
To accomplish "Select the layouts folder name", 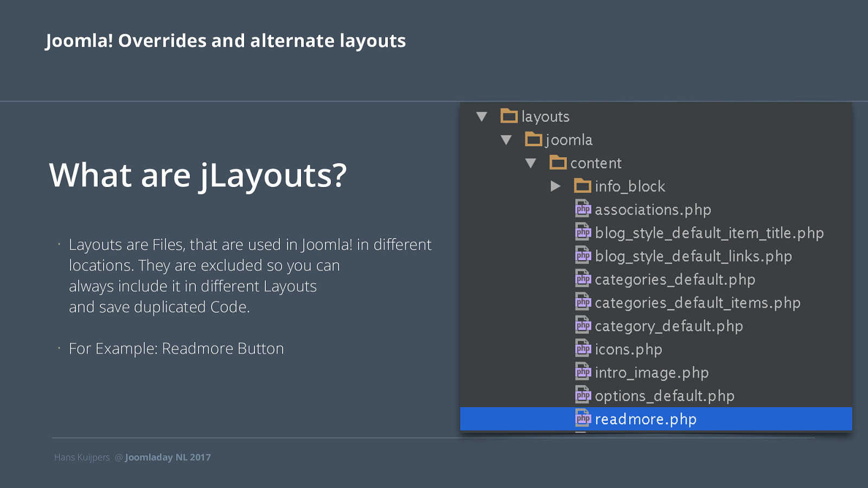I will pyautogui.click(x=545, y=117).
